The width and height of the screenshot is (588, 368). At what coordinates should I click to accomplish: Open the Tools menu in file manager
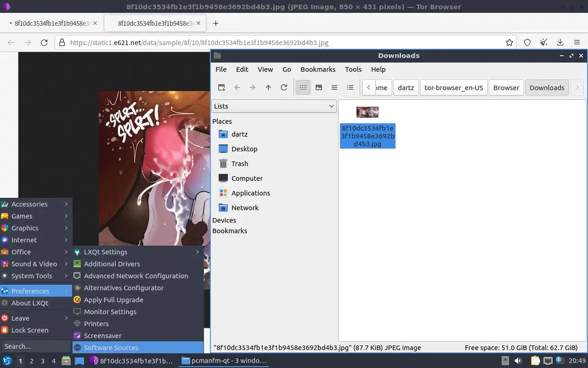pos(353,69)
